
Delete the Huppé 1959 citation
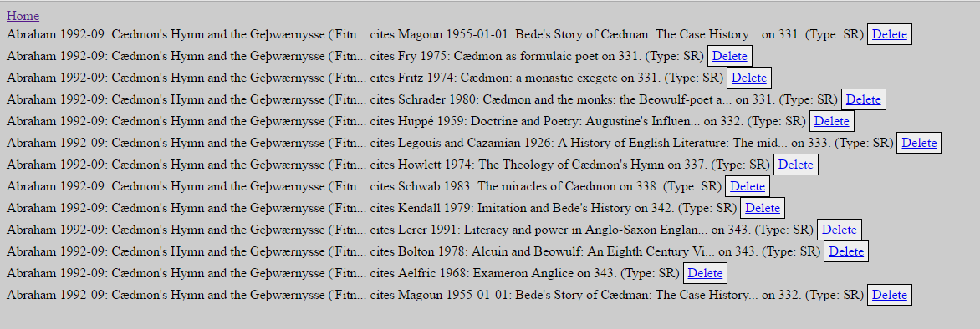832,121
